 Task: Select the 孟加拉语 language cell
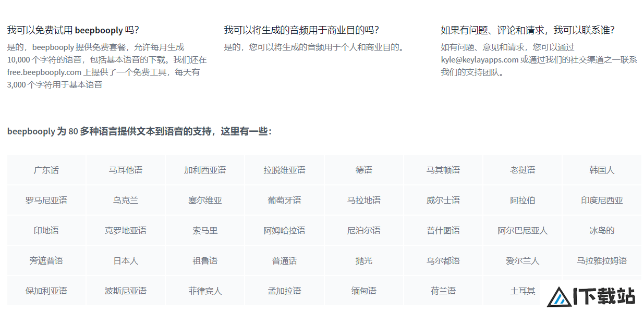point(285,291)
